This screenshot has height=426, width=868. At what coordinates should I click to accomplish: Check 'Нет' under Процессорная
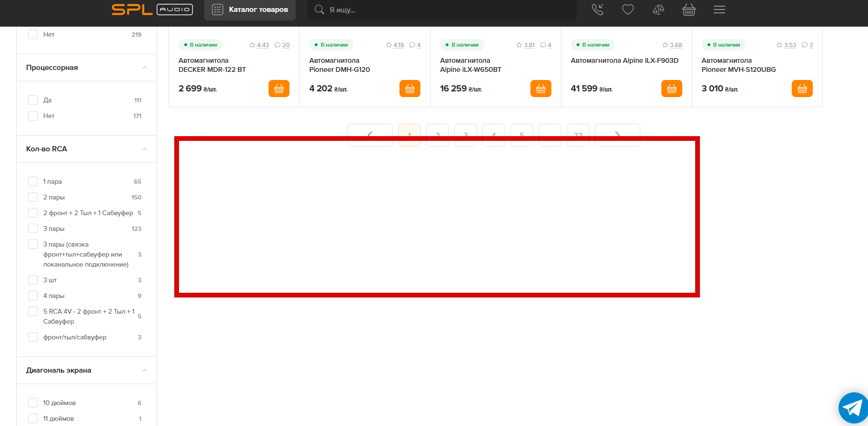pyautogui.click(x=33, y=116)
